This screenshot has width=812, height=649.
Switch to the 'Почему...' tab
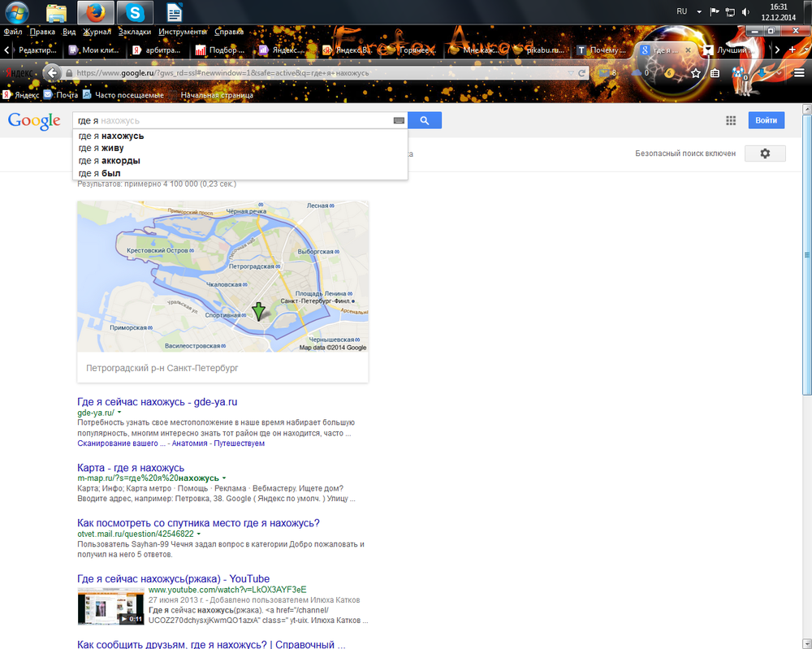pyautogui.click(x=602, y=50)
